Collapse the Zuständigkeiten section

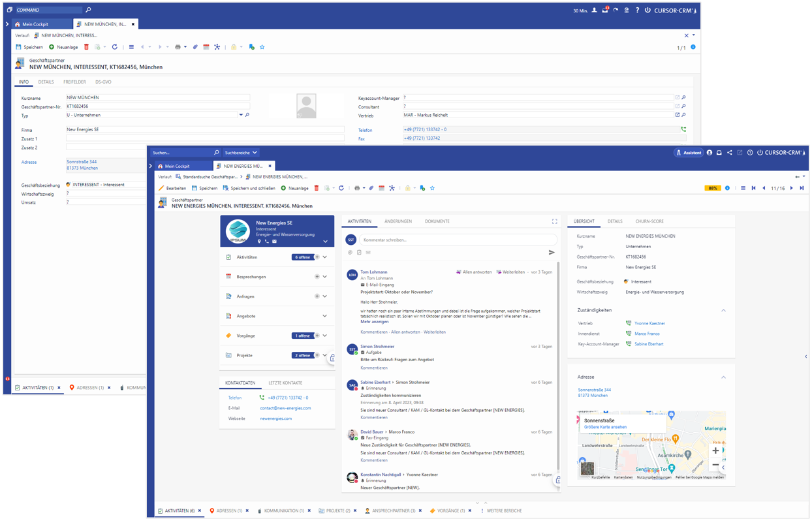pyautogui.click(x=723, y=310)
